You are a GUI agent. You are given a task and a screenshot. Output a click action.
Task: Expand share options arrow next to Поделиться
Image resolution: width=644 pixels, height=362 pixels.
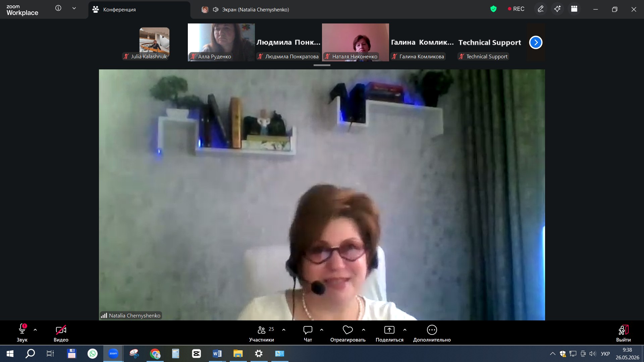coord(405,330)
